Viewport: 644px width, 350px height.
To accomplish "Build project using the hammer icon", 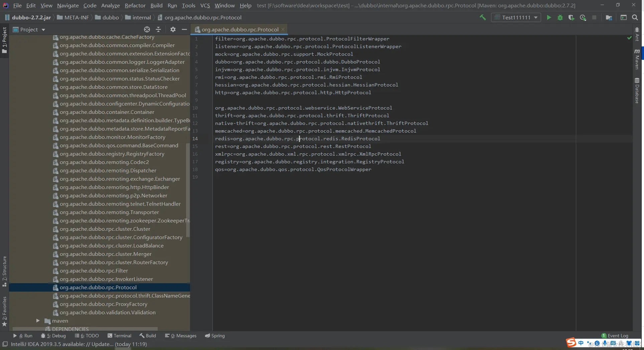I will point(483,17).
